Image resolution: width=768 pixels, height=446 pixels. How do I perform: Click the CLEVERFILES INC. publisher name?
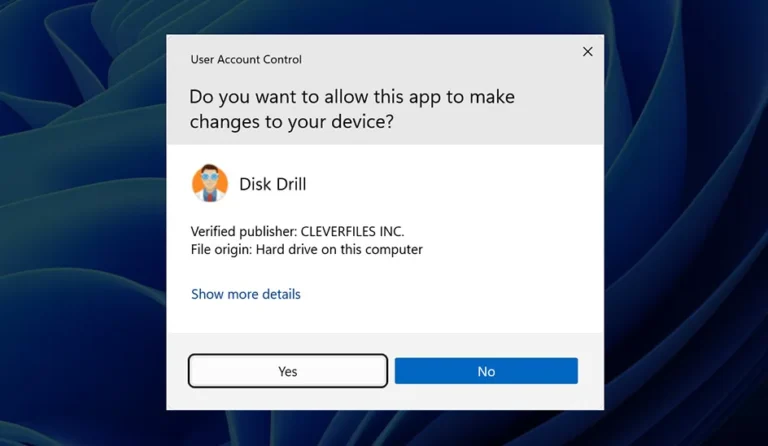(352, 231)
